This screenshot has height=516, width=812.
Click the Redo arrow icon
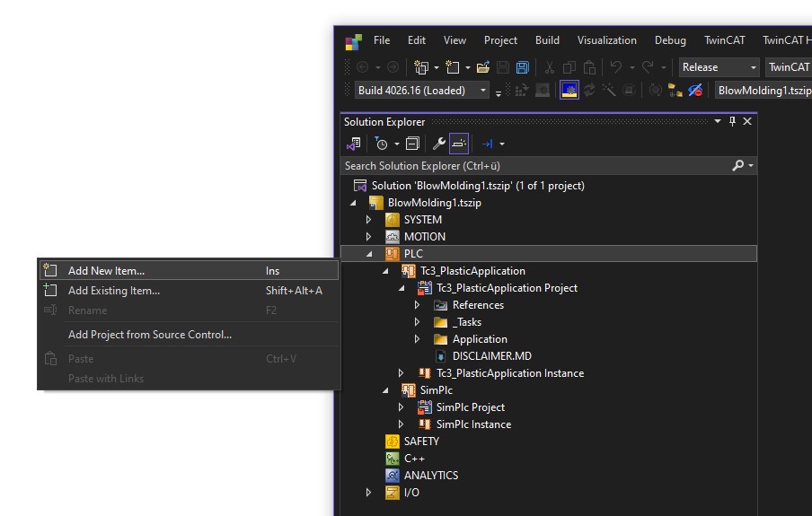point(648,67)
